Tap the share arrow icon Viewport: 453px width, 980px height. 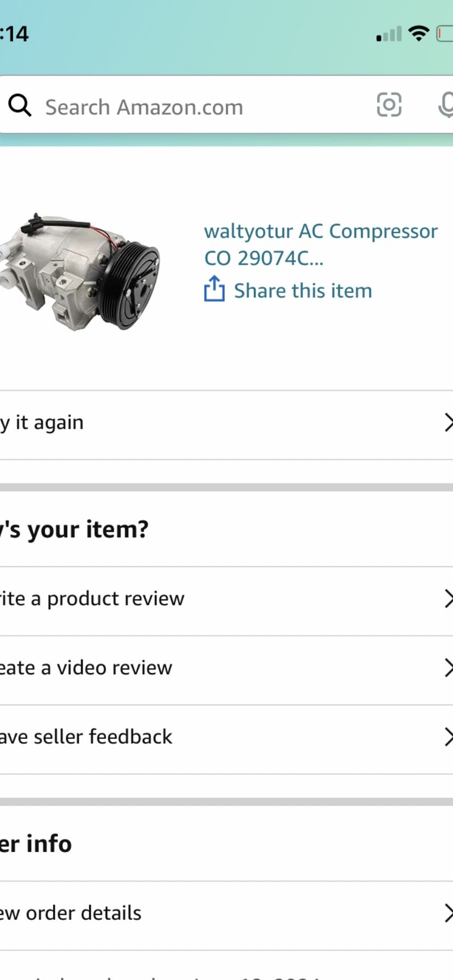(x=214, y=288)
